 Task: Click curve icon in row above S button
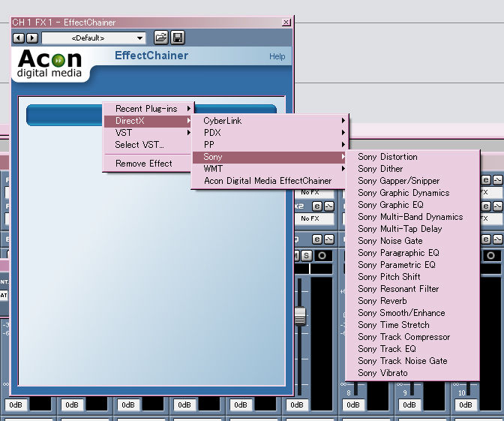(x=329, y=239)
